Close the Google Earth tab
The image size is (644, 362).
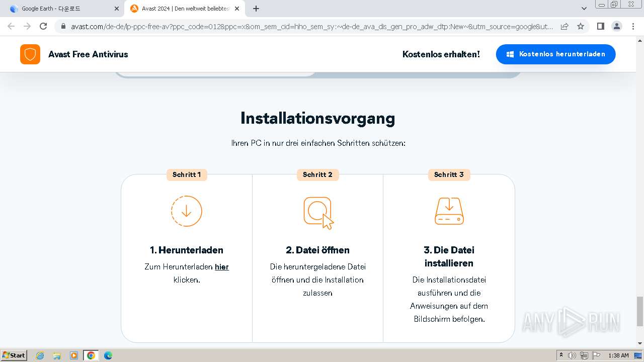coord(117,9)
